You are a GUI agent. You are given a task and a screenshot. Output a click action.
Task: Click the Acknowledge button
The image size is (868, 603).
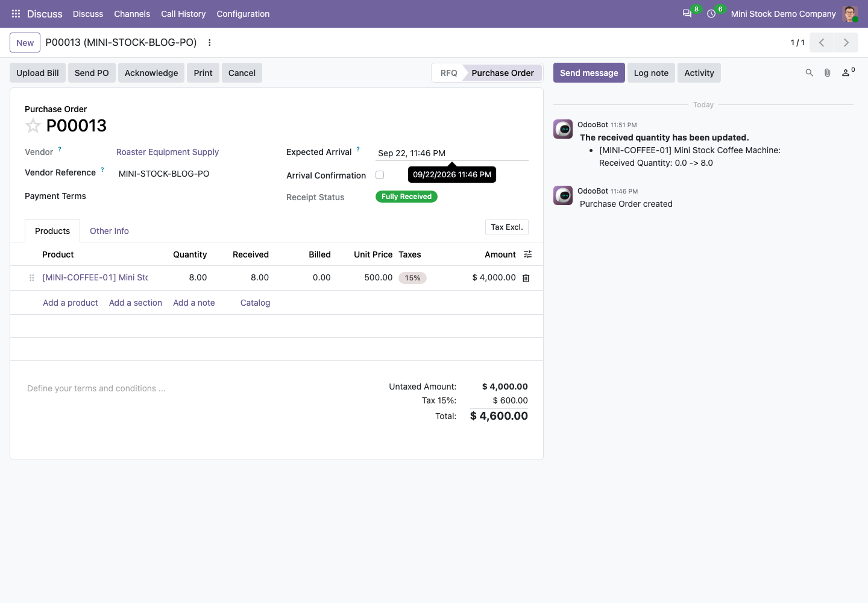point(151,73)
